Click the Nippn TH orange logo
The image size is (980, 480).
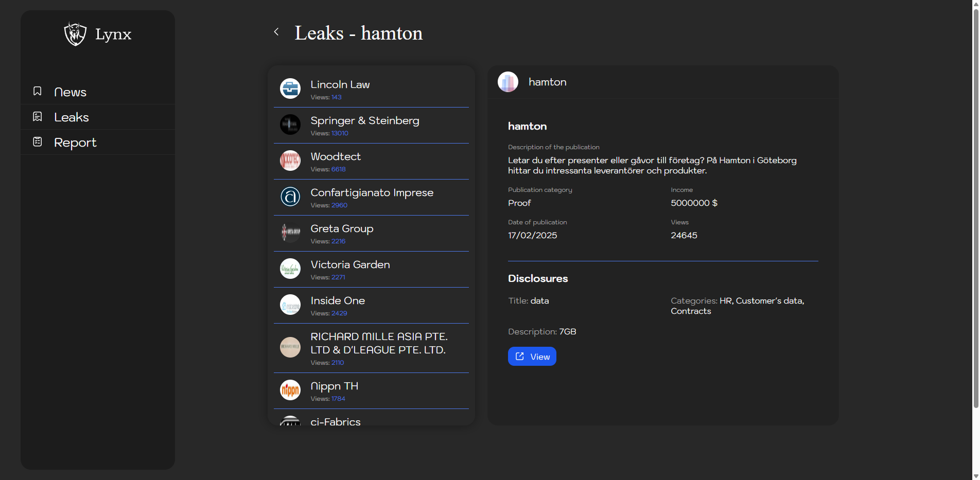(x=290, y=390)
